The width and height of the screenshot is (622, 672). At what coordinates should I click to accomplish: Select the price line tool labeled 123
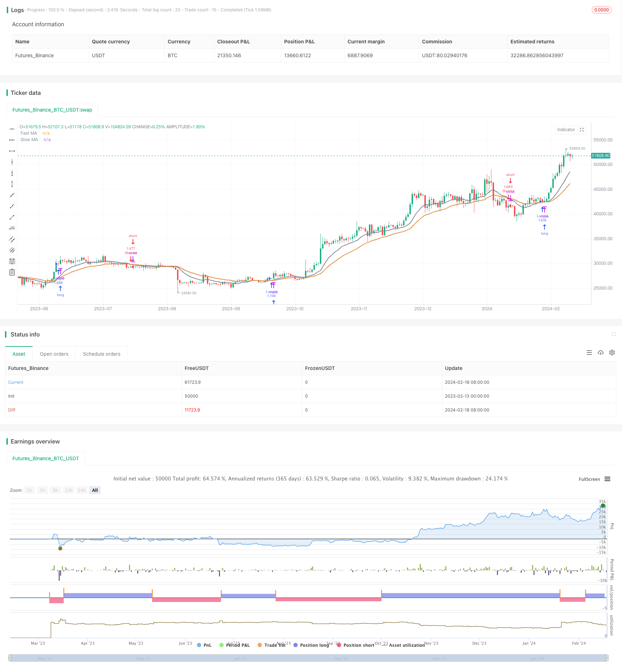coord(12,228)
